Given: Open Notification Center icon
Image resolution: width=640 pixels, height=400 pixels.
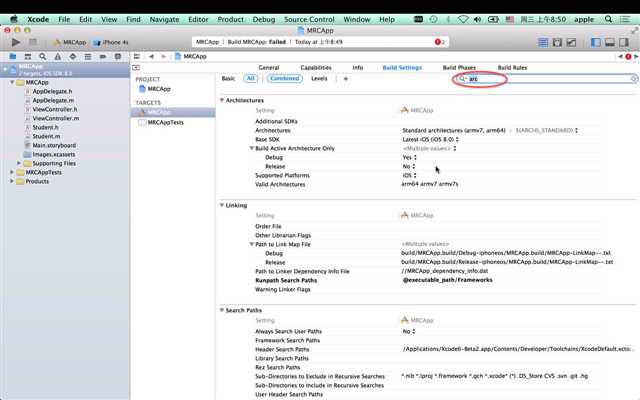Looking at the screenshot, I should [x=625, y=19].
